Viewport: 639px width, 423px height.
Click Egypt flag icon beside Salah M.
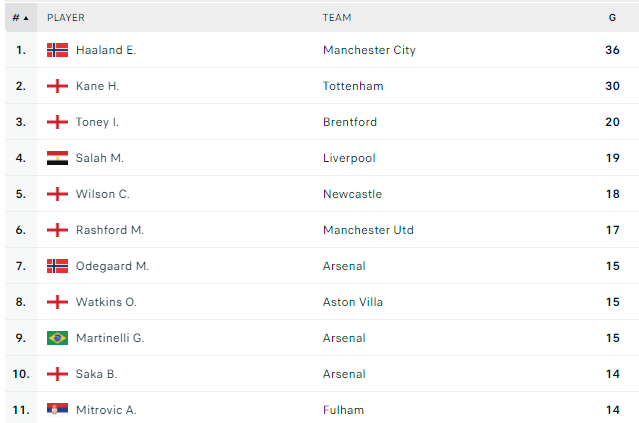[57, 158]
